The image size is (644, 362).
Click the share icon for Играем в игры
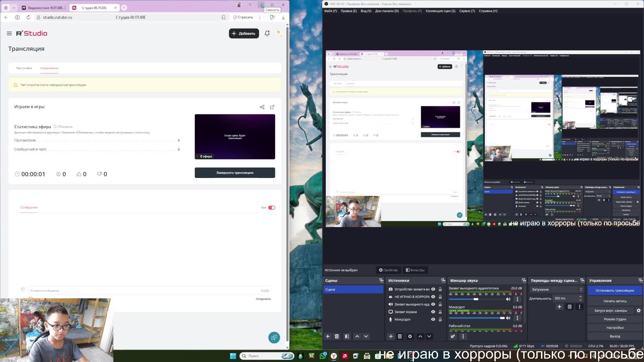pos(262,107)
